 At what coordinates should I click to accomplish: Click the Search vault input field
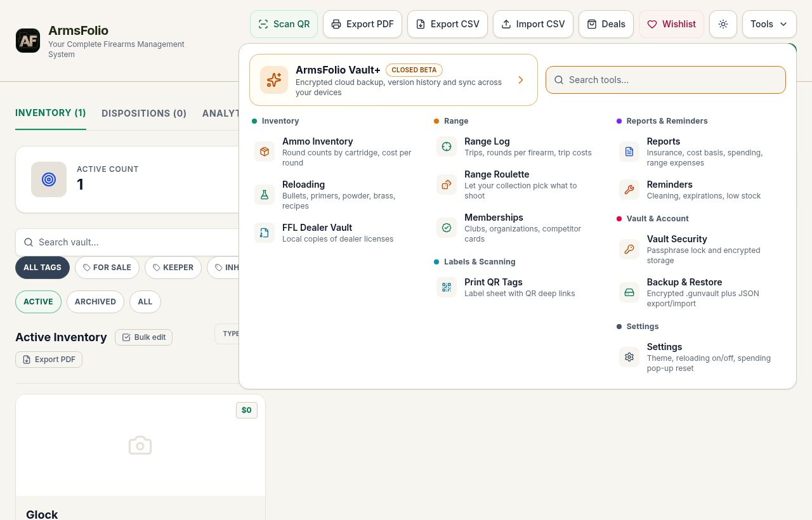(x=127, y=242)
